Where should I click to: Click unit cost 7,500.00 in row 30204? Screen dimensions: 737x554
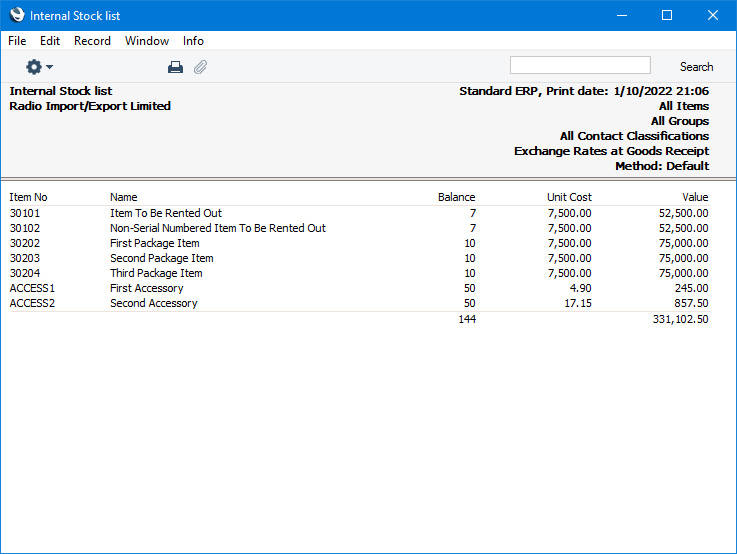point(569,273)
